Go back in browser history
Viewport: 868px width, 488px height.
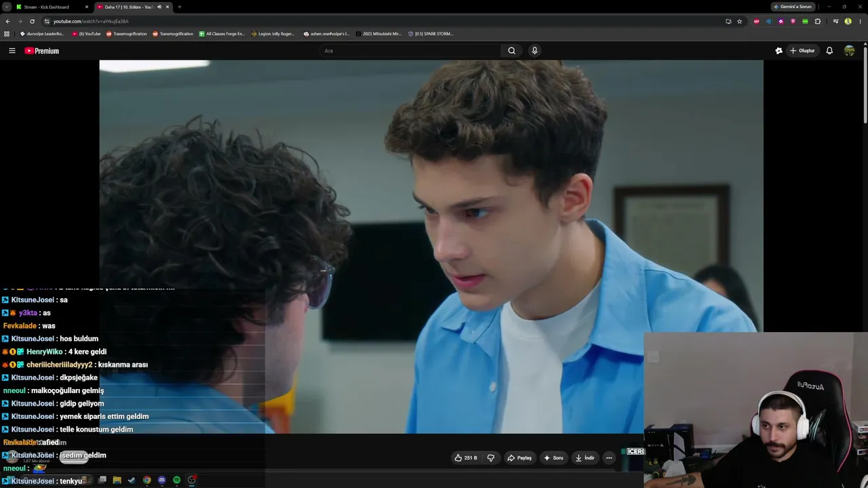7,21
